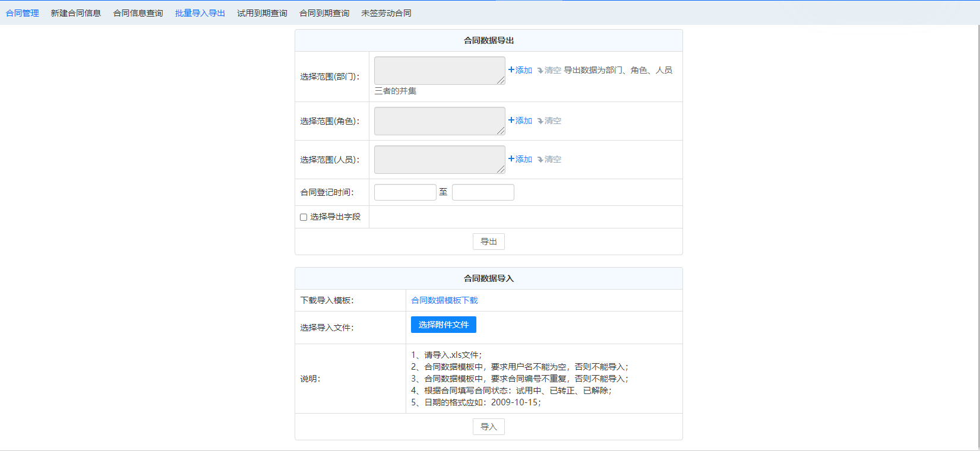Click the 清空 icon for personnel range
This screenshot has width=980, height=451.
tap(540, 160)
